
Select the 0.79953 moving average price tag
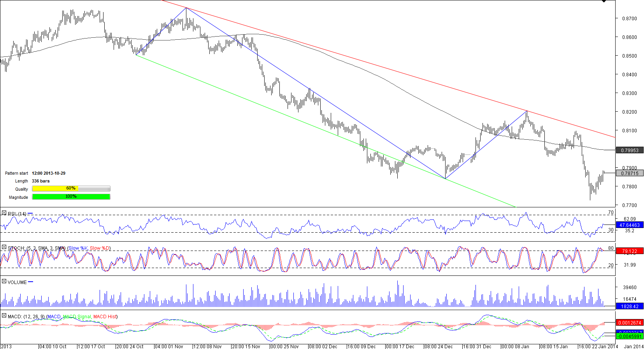[x=630, y=150]
